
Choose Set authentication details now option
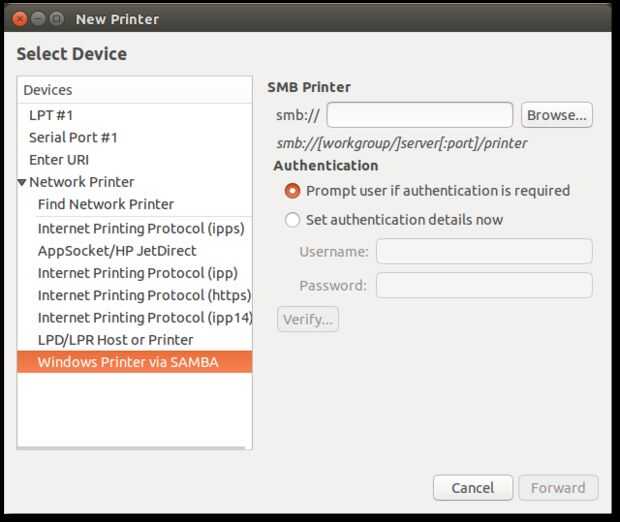pos(292,220)
